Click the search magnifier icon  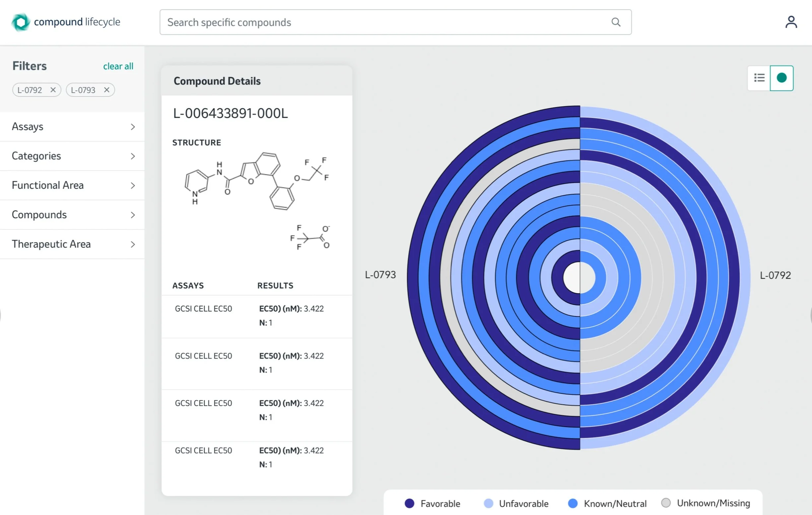(x=616, y=22)
